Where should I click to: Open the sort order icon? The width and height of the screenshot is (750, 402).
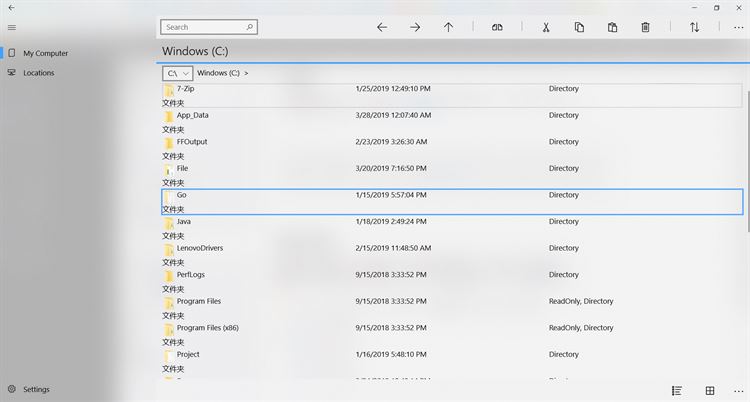coord(695,27)
